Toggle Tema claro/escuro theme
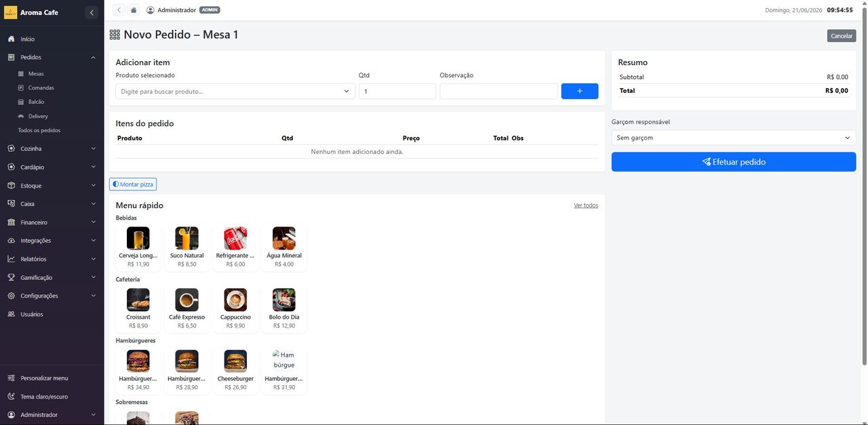The width and height of the screenshot is (868, 425). point(52,397)
